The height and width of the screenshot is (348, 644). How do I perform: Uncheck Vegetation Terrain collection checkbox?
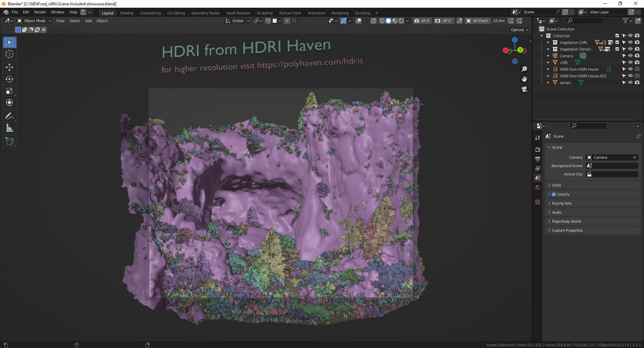tap(617, 49)
